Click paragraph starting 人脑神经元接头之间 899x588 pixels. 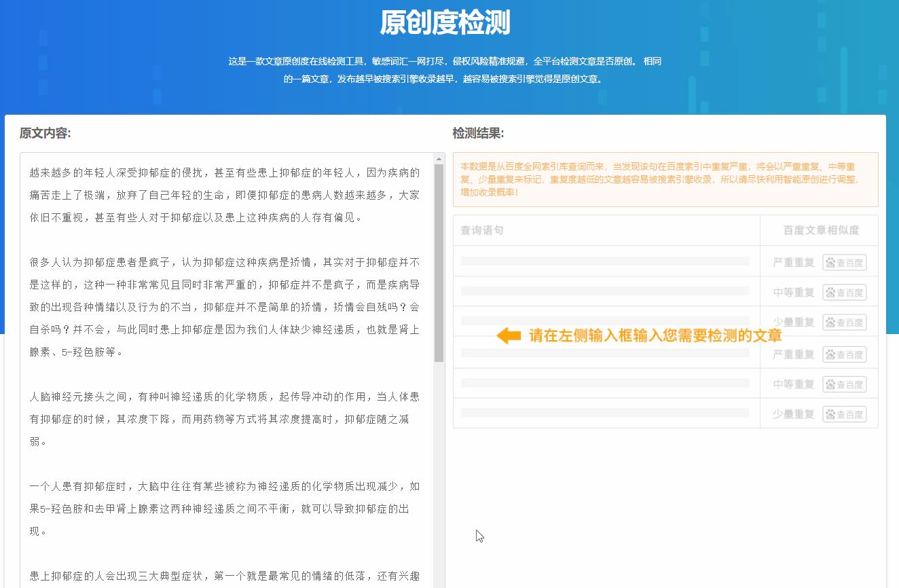225,419
